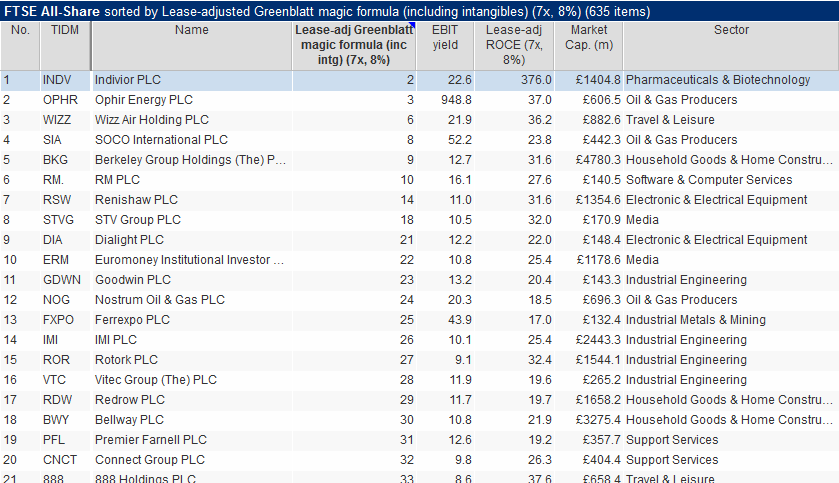Select the RSW ticker cell
Viewport: 839px width, 483px height.
pyautogui.click(x=65, y=200)
